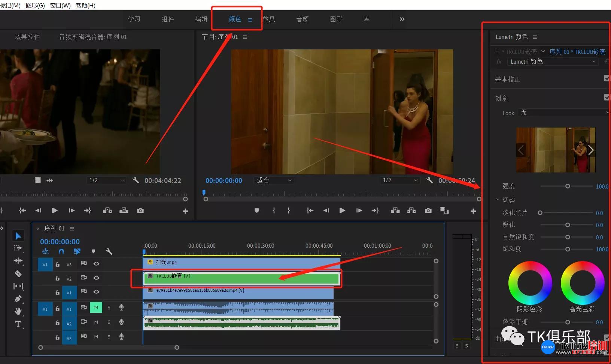
Task: Toggle mute on audio track A1
Action: tap(96, 308)
